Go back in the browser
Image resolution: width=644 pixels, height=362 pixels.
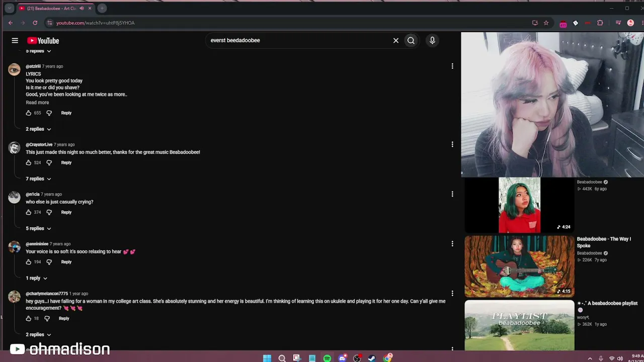(x=11, y=23)
